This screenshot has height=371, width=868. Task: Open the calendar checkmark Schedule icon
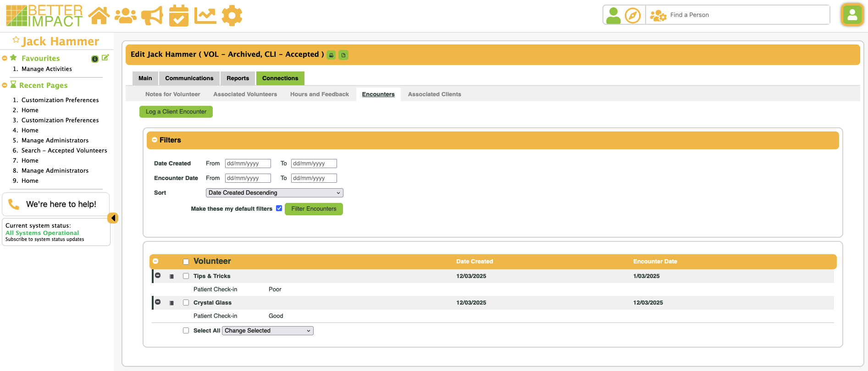pos(178,16)
